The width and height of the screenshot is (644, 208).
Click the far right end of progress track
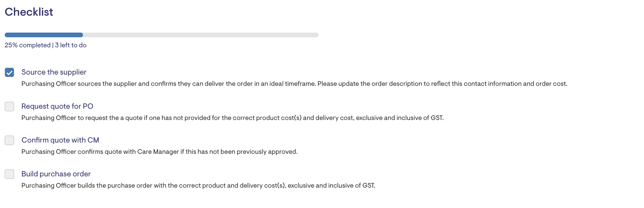pyautogui.click(x=317, y=35)
